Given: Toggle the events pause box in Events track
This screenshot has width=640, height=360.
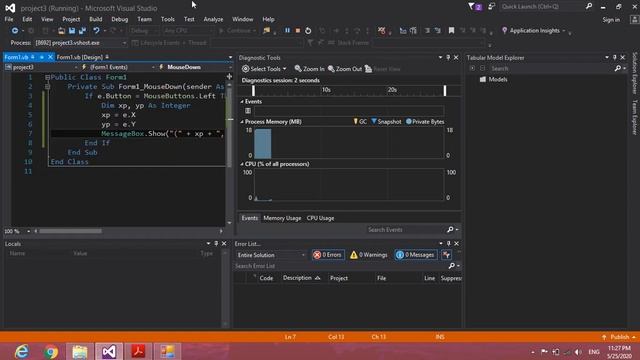Looking at the screenshot, I should [x=248, y=111].
